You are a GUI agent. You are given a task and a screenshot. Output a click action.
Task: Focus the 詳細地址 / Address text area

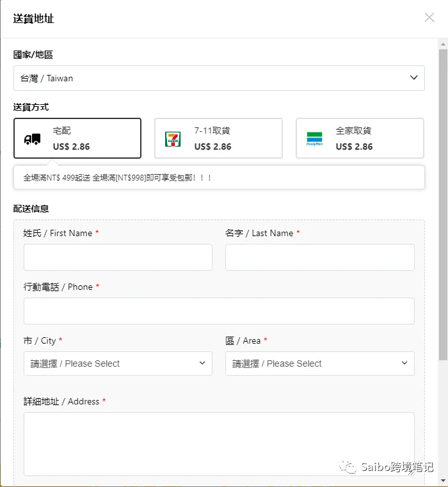coord(219,444)
